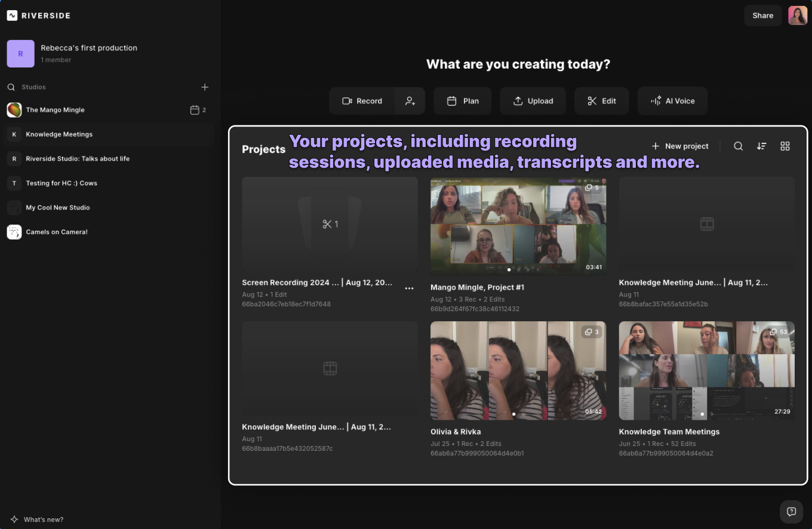812x529 pixels.
Task: Open the Olivia & Rivka project thumbnail
Action: (x=518, y=370)
